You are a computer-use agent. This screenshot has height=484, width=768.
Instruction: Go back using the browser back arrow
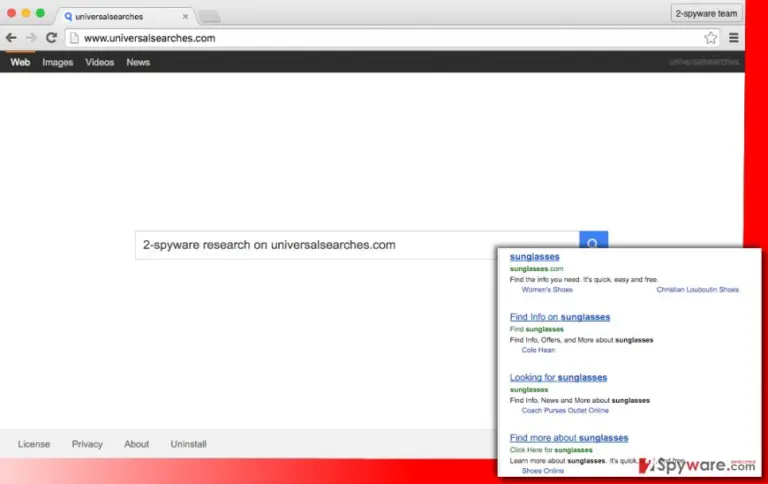11,38
